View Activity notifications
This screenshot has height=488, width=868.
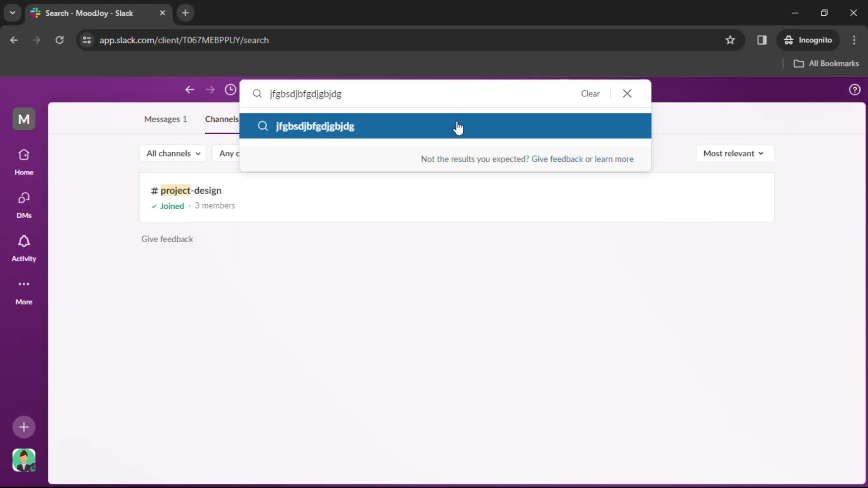click(24, 248)
